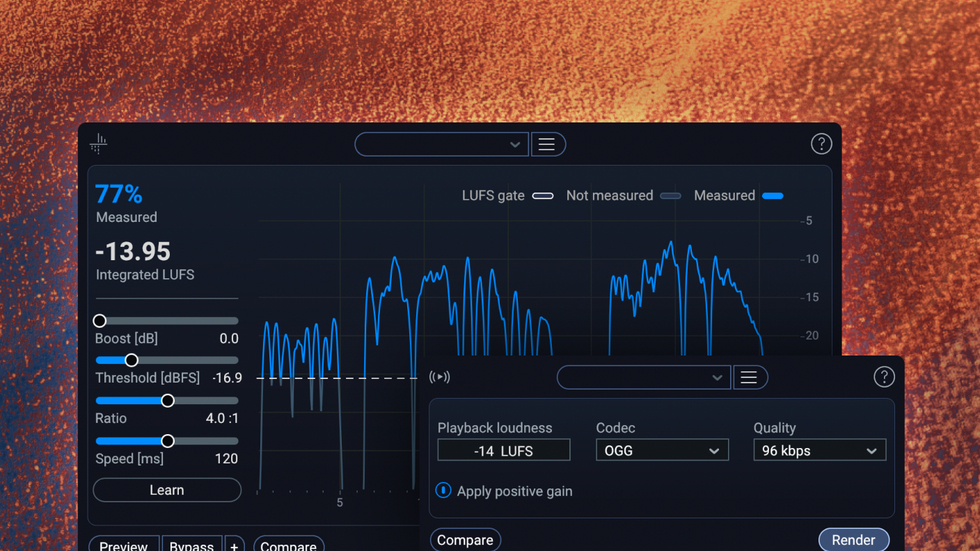Open the Quality dropdown showing 96 kbps
The height and width of the screenshot is (551, 980).
coord(819,450)
